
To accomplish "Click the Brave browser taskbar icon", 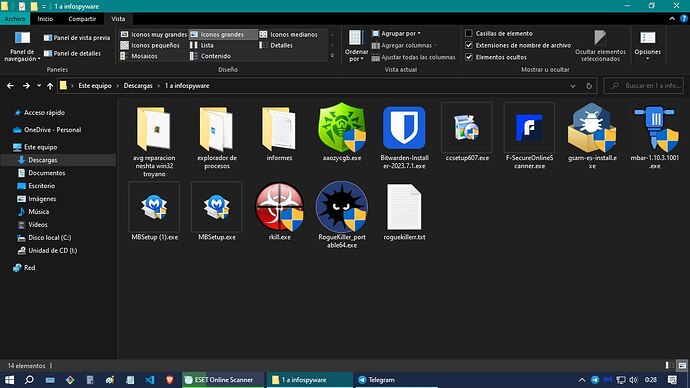I will [x=169, y=380].
